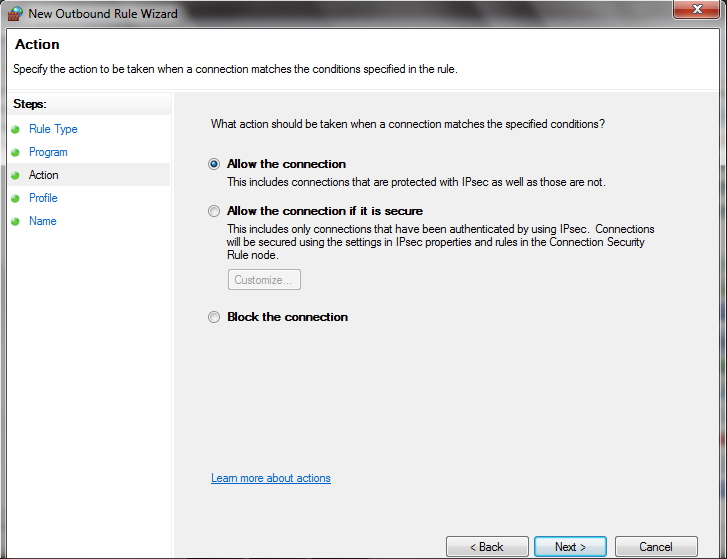This screenshot has height=559, width=727.
Task: Select the Action step in sidebar
Action: [44, 175]
